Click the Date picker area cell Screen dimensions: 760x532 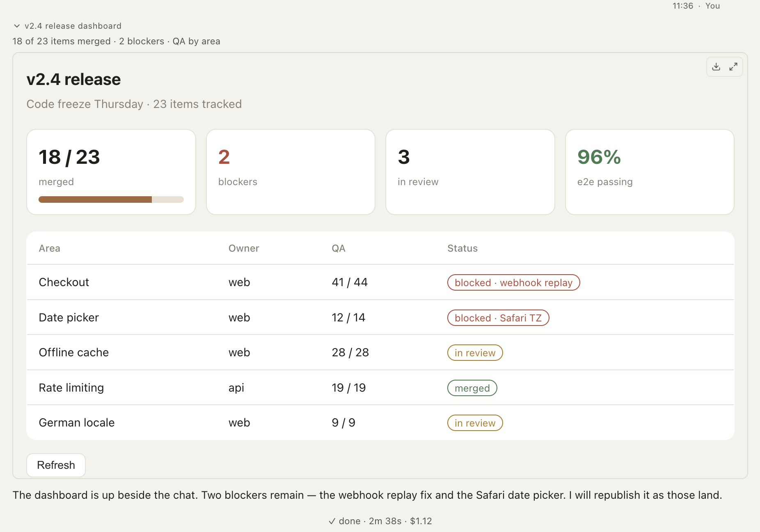[69, 318]
